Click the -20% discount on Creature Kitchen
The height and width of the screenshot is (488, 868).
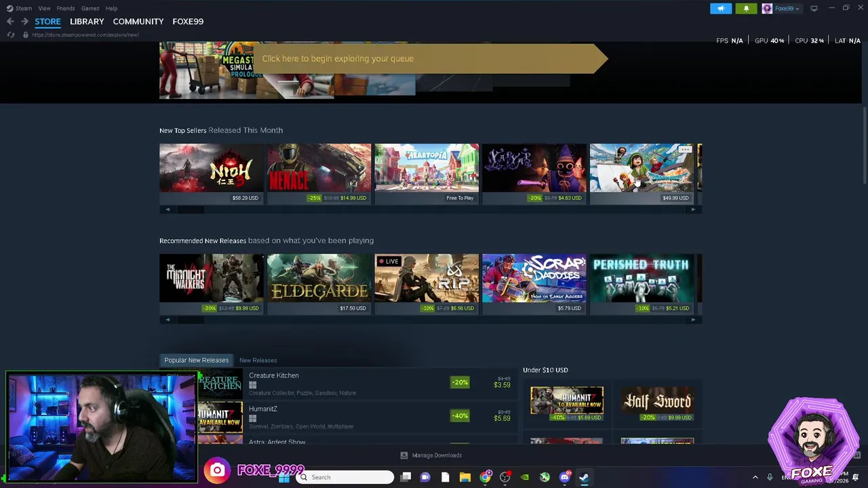(460, 382)
